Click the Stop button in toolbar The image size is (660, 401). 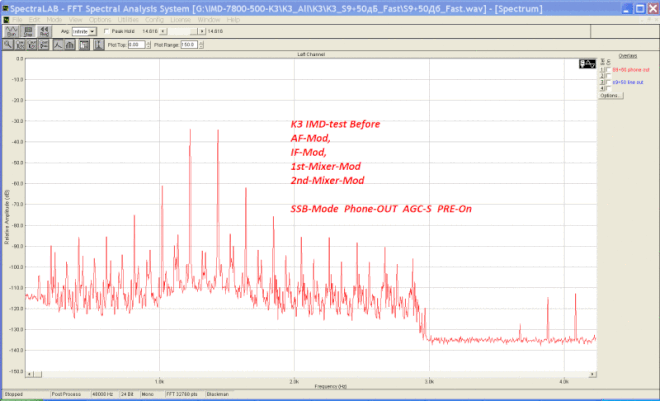(28, 32)
